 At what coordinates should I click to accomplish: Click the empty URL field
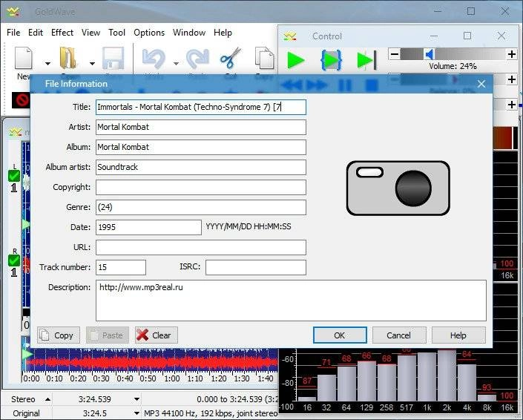(201, 247)
